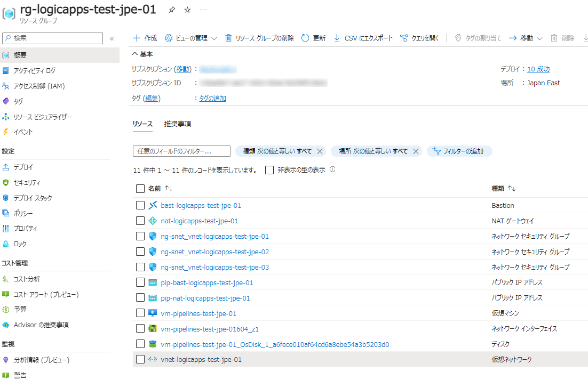Check the box for vnet-logicapps-test-jpe-01
This screenshot has width=588, height=380.
click(140, 359)
